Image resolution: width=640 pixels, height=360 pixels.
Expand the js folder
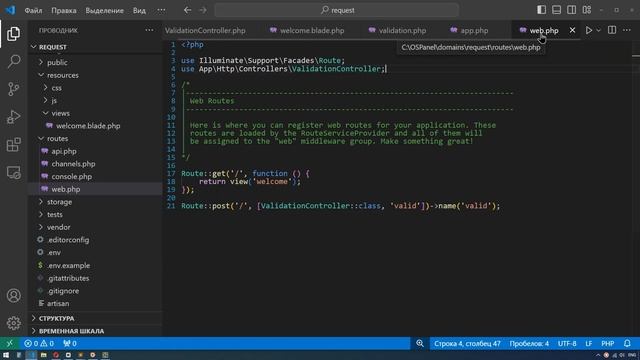pyautogui.click(x=54, y=100)
